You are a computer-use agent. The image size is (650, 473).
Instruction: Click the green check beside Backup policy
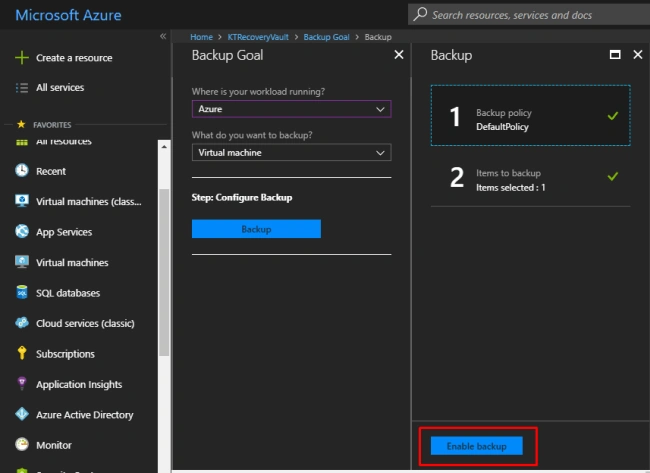pos(613,116)
